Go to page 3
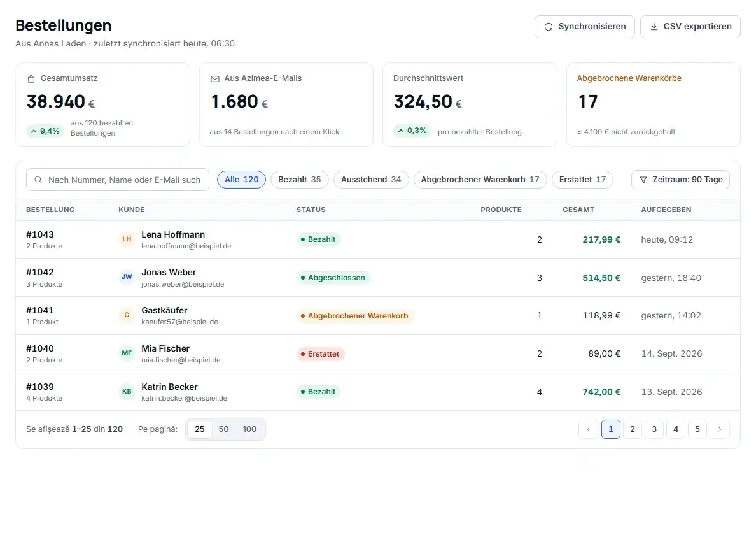756x535 pixels. 654,429
